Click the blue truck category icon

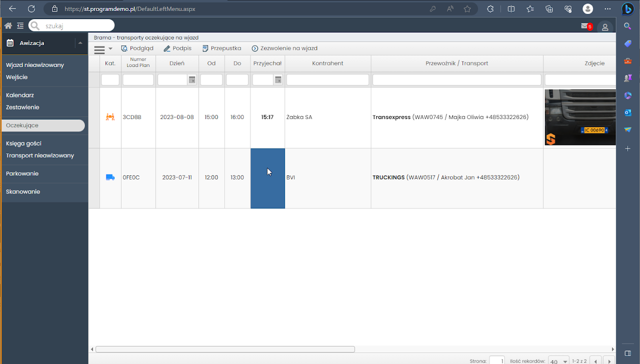[x=110, y=177]
